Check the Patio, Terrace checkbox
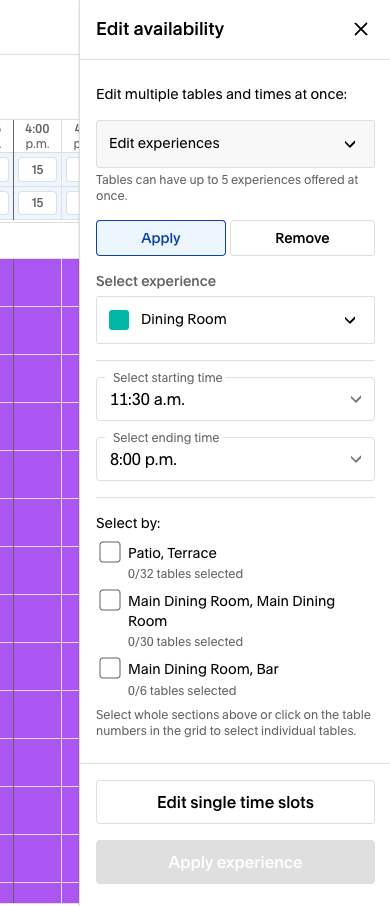The image size is (390, 906). tap(110, 552)
